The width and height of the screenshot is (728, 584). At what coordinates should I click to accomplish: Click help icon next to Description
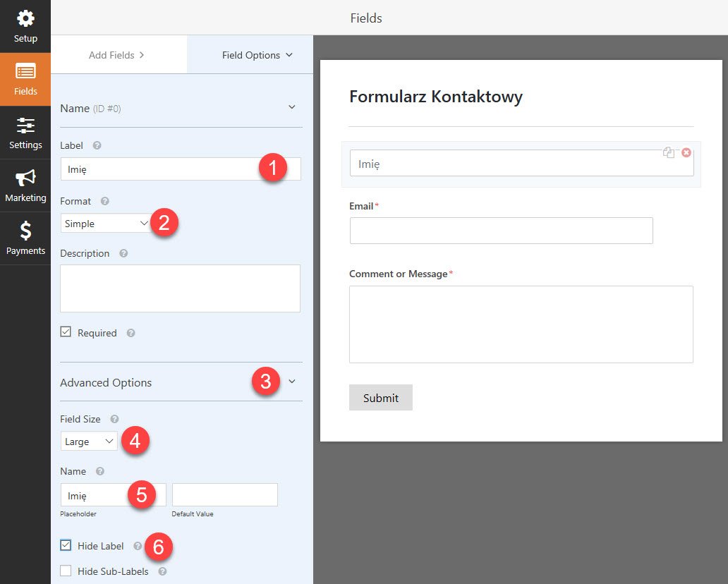click(x=123, y=253)
